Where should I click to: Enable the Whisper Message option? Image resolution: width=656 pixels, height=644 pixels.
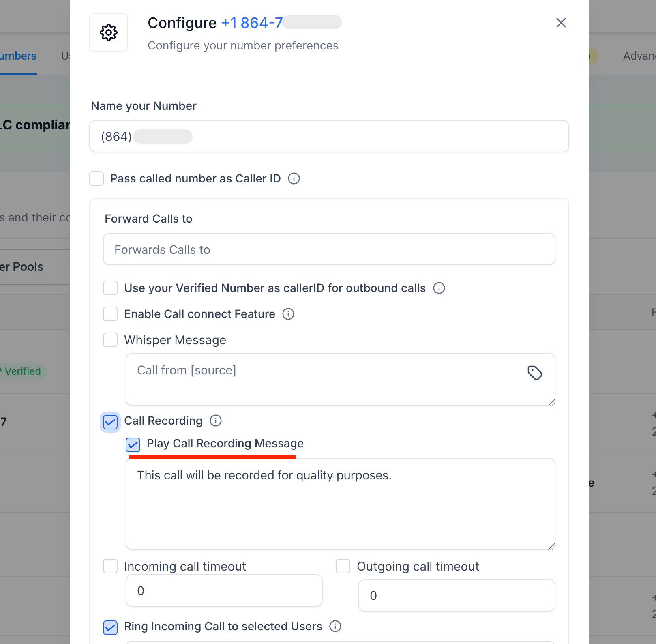(x=110, y=340)
